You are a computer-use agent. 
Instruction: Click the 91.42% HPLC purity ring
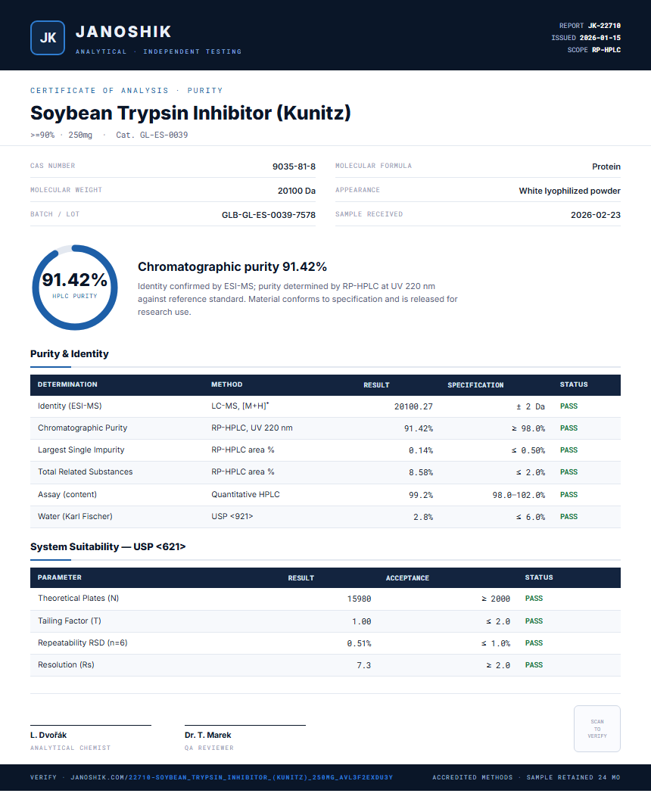coord(75,288)
